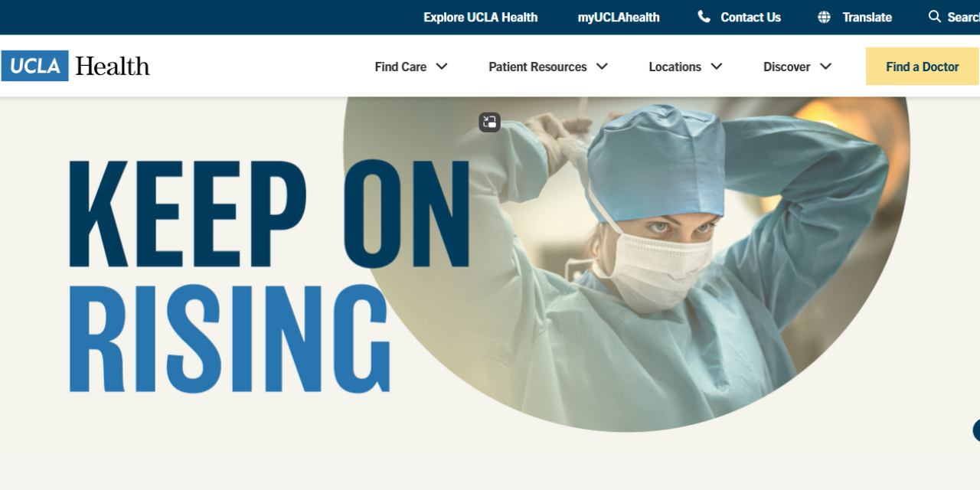980x490 pixels.
Task: Expand the Patient Resources chevron arrow
Action: click(602, 67)
